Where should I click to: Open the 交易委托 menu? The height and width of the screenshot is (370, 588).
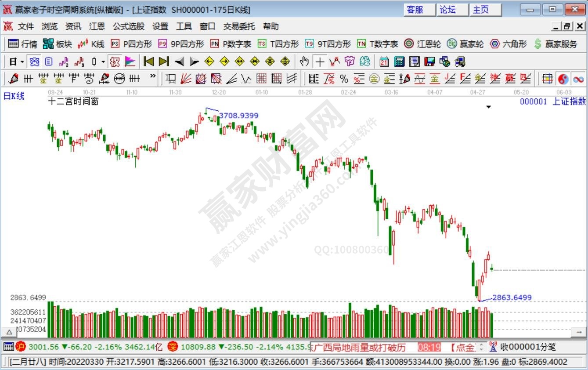click(238, 26)
